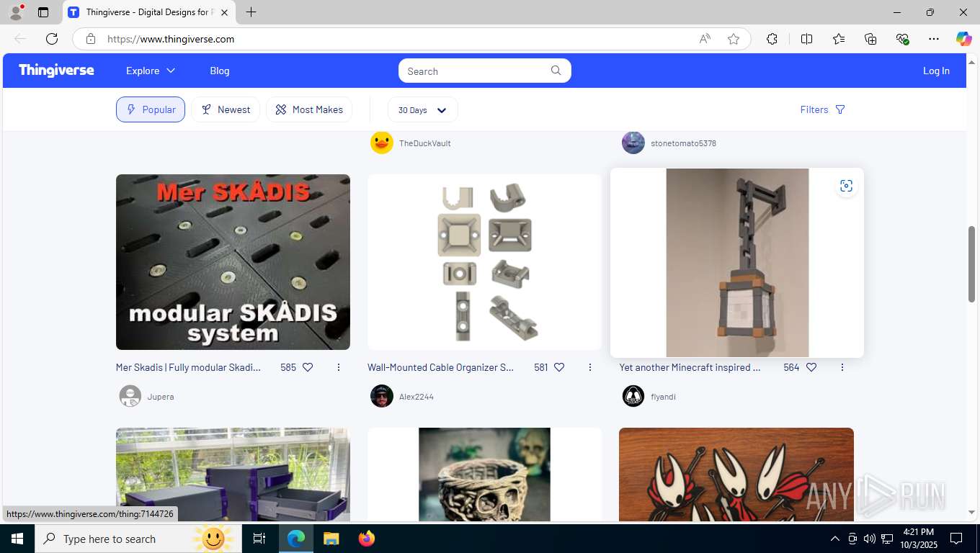Open the Mer SKADIS modular system thumbnail

tap(233, 262)
